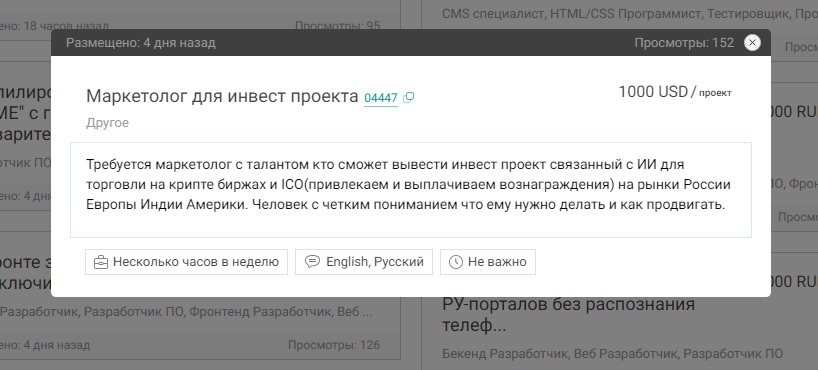Click the Другое category label
This screenshot has height=370, width=818.
pyautogui.click(x=107, y=123)
